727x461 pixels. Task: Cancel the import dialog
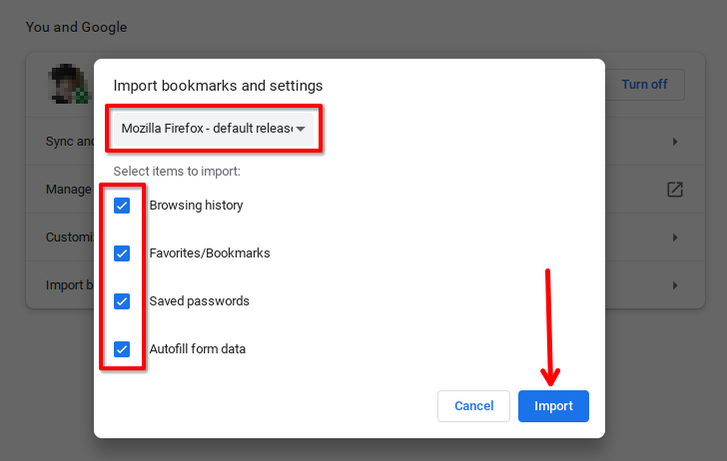pos(474,406)
